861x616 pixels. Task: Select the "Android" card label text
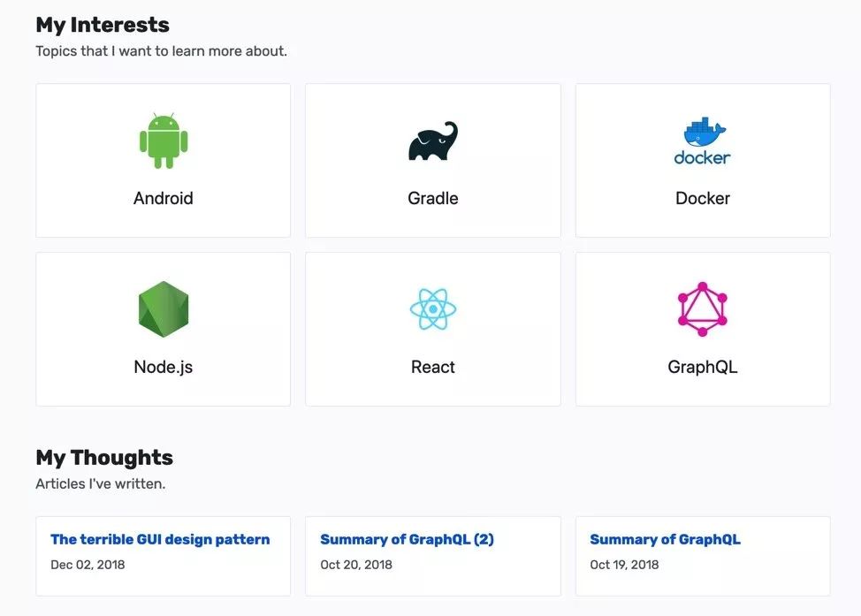[164, 198]
